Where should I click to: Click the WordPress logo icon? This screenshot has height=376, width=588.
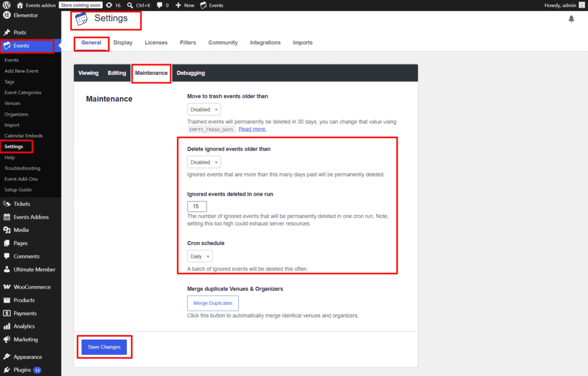(6, 5)
